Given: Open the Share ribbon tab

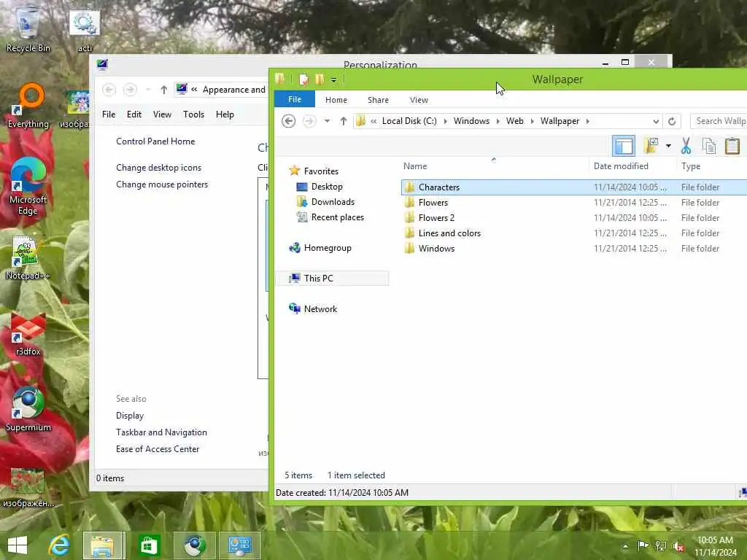Looking at the screenshot, I should coord(379,100).
